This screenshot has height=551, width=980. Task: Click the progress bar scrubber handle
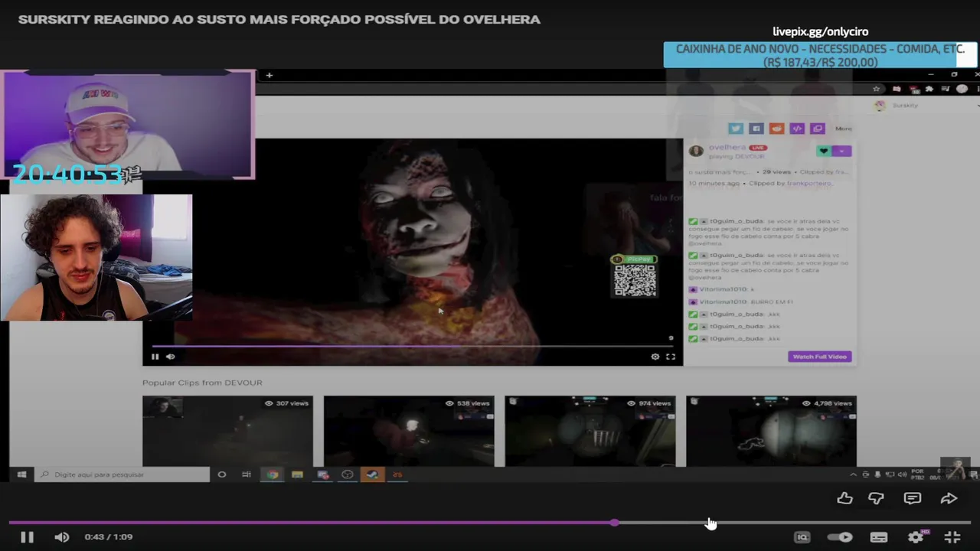615,523
